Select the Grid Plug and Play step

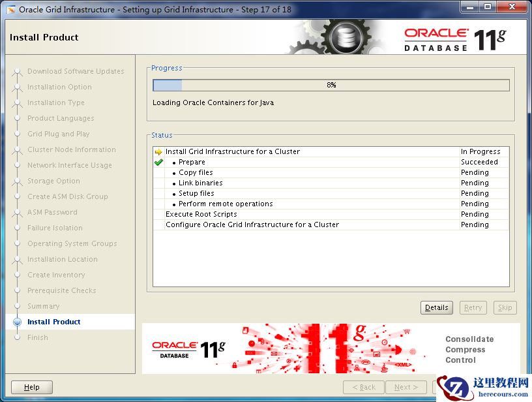point(59,134)
